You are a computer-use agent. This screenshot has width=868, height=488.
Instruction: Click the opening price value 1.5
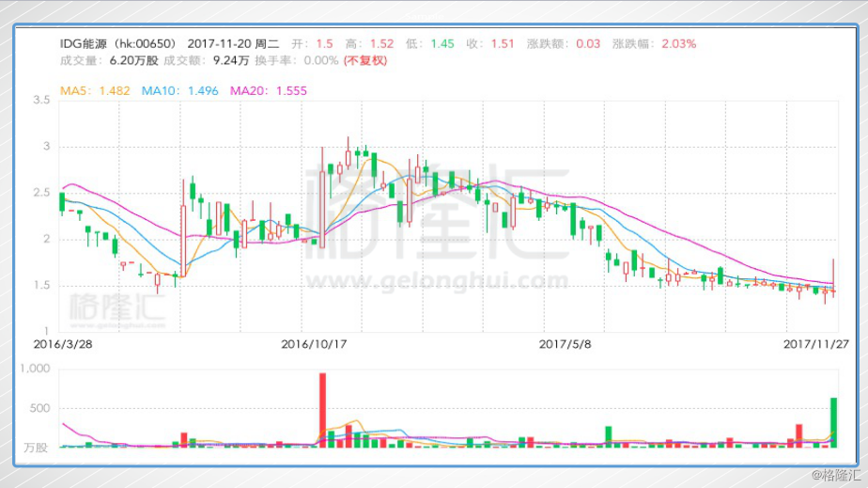click(324, 44)
